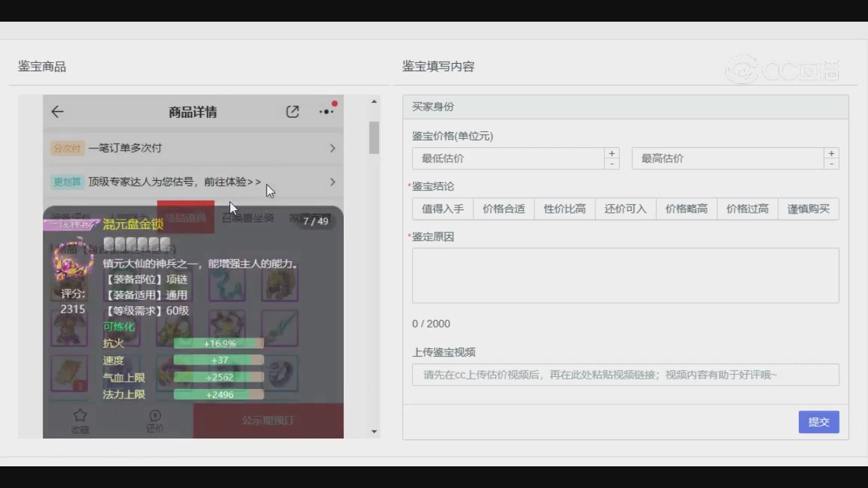Open the three-dot more menu icon
This screenshot has height=488, width=868.
point(327,112)
